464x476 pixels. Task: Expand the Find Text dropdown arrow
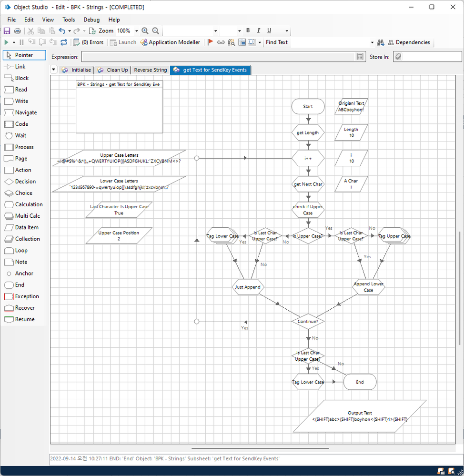pos(372,42)
